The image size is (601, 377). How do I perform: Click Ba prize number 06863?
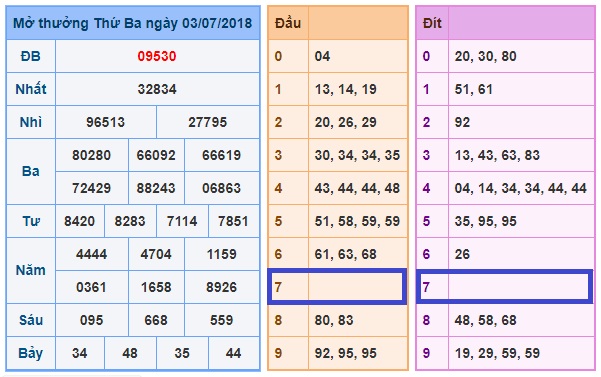(221, 188)
